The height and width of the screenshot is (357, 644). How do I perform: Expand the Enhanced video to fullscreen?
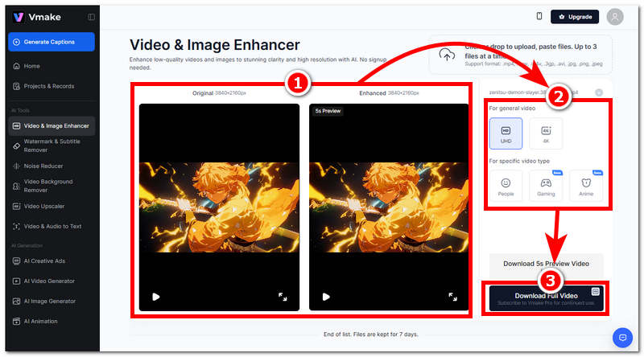pyautogui.click(x=452, y=297)
